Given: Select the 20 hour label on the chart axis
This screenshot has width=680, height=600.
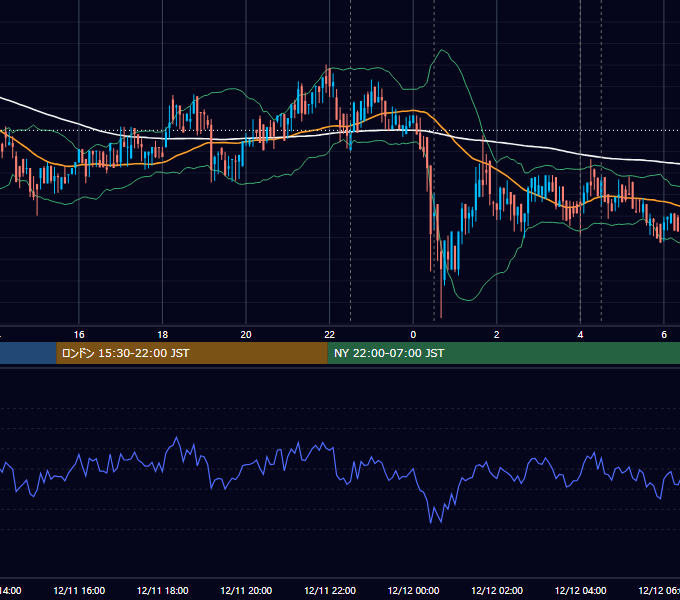Looking at the screenshot, I should 246,335.
